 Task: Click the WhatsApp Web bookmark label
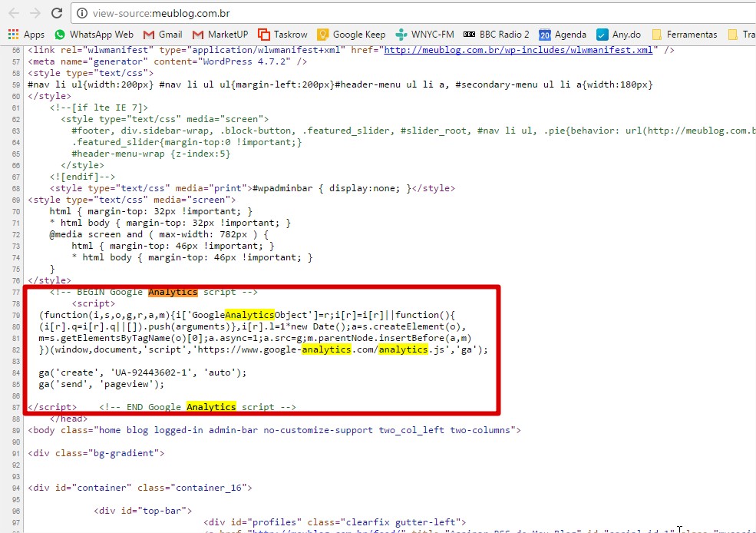(101, 35)
